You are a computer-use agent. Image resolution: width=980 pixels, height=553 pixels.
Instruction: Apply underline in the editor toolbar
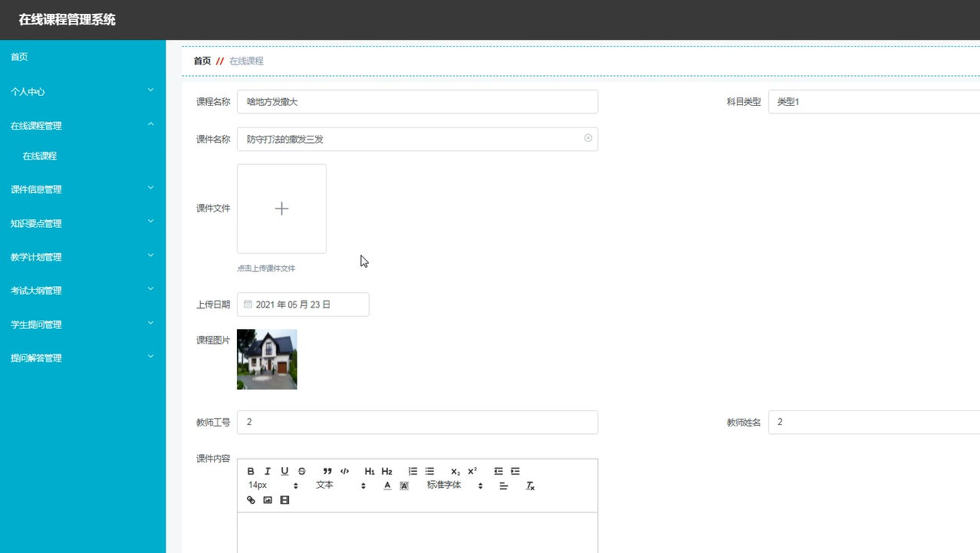click(284, 471)
